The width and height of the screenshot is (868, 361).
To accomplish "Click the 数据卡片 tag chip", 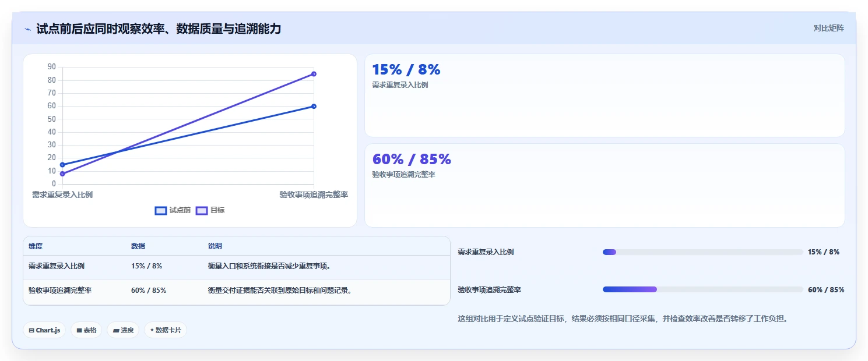I will pos(166,330).
